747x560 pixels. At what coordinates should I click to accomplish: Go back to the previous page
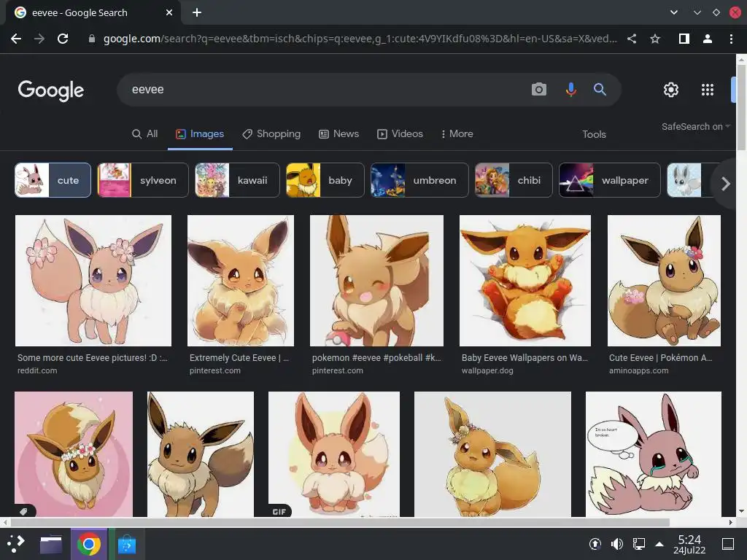coord(16,39)
